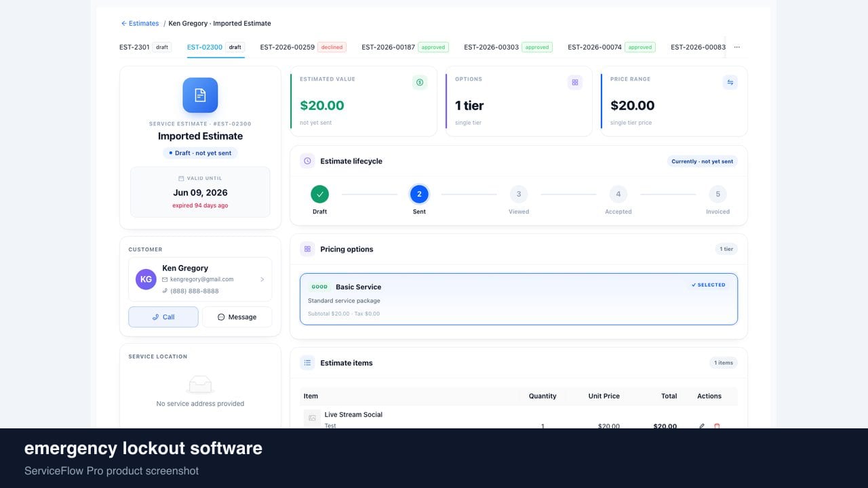The height and width of the screenshot is (488, 868).
Task: Delete the Live Stream Social item
Action: point(717,426)
